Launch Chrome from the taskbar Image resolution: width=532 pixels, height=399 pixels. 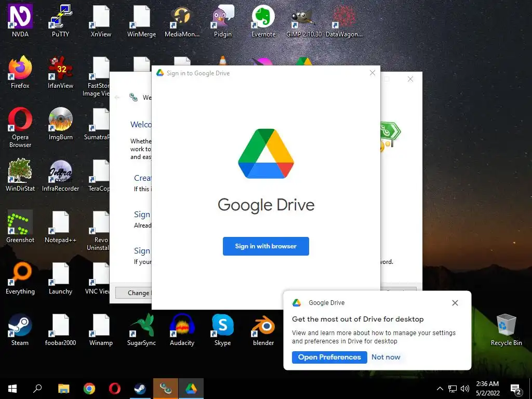point(89,389)
